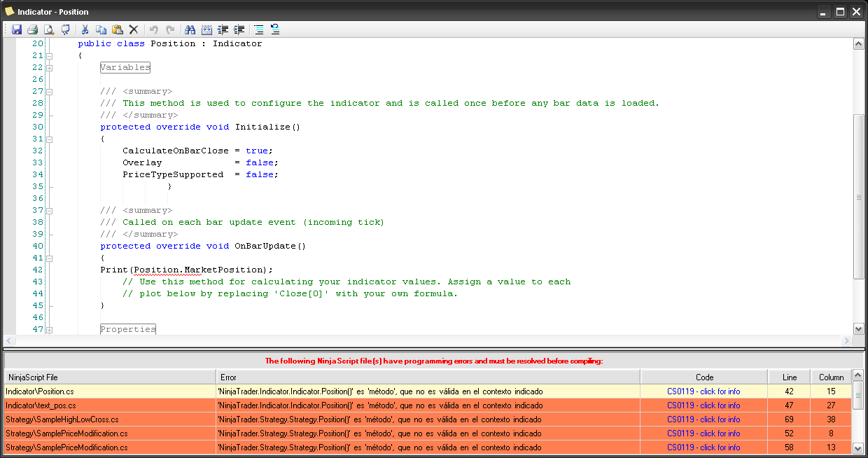
Task: Expand the collapsed Properties region
Action: [x=49, y=330]
